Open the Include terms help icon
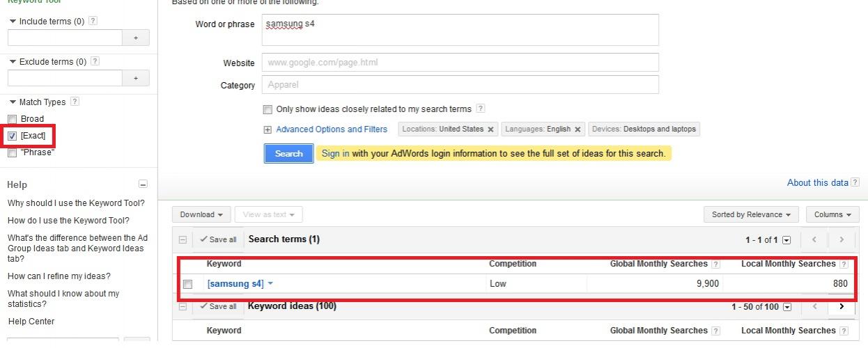The width and height of the screenshot is (868, 348). (93, 21)
